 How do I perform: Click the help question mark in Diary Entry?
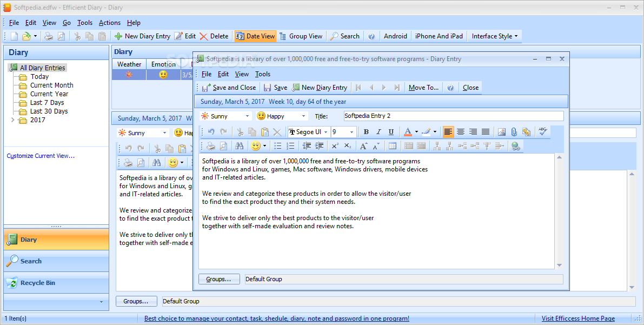[450, 88]
